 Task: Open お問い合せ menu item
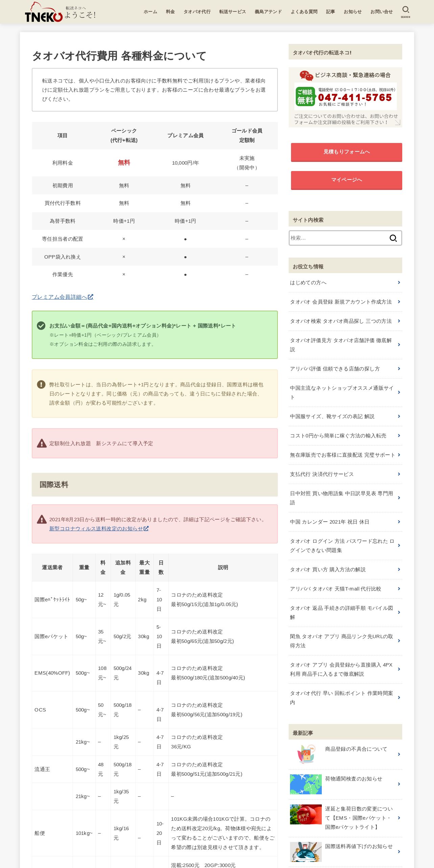[x=381, y=12]
